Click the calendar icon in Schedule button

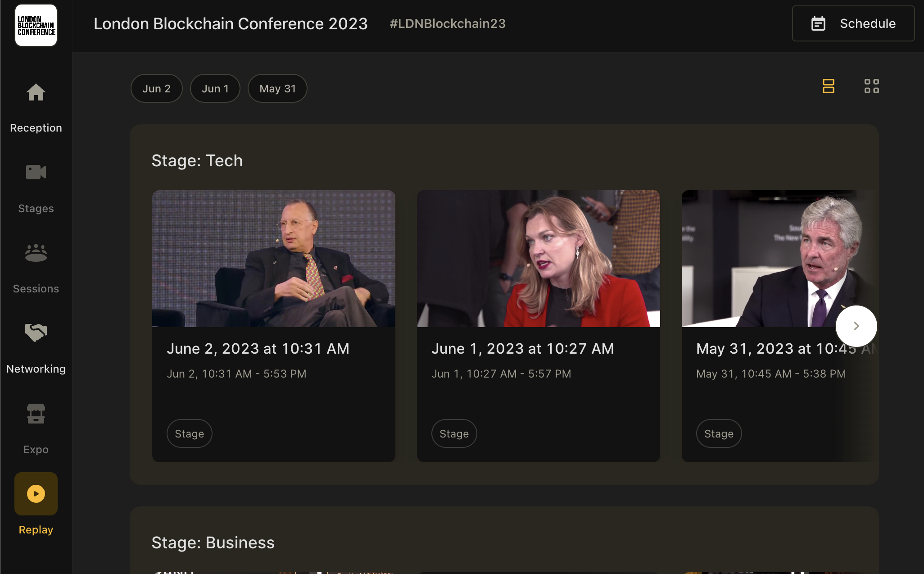818,23
